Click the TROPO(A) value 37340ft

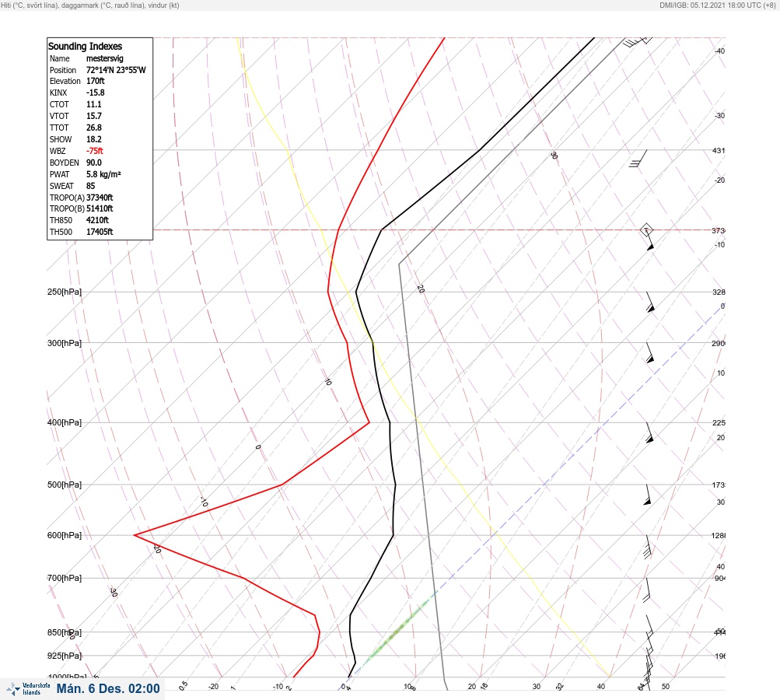click(100, 198)
